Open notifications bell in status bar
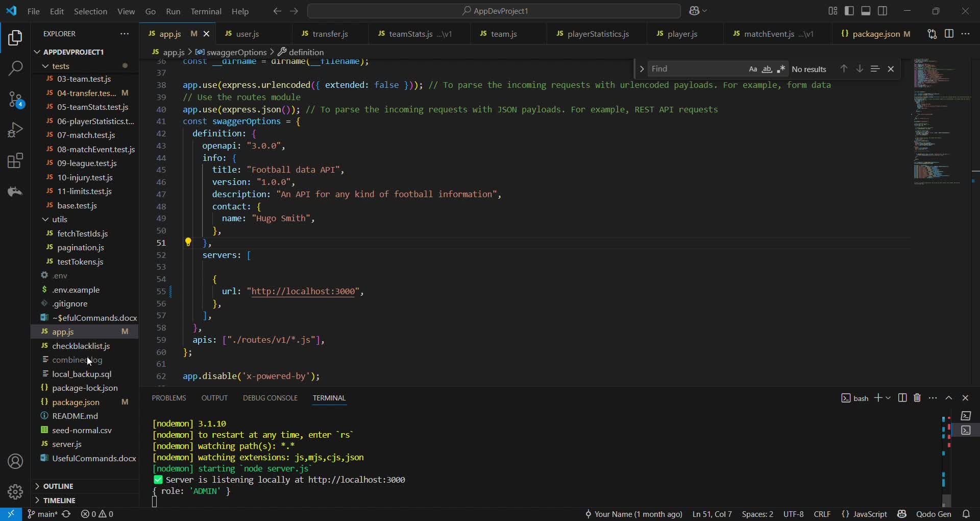This screenshot has height=521, width=980. pos(966,514)
